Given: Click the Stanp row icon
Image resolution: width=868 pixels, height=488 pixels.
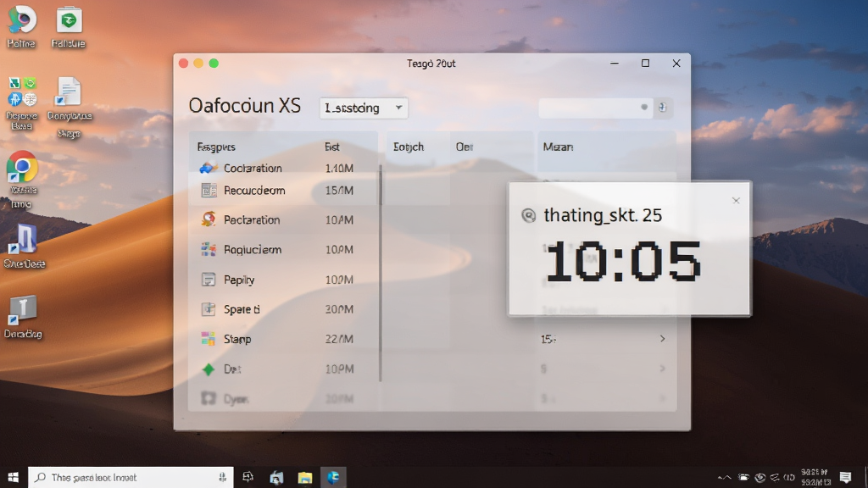Looking at the screenshot, I should click(209, 339).
